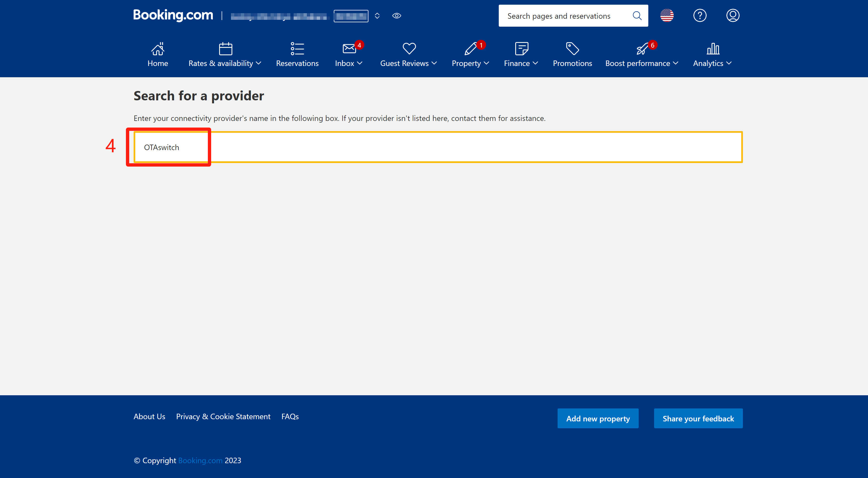Open the Finance menu label
The image size is (868, 478).
[x=517, y=63]
